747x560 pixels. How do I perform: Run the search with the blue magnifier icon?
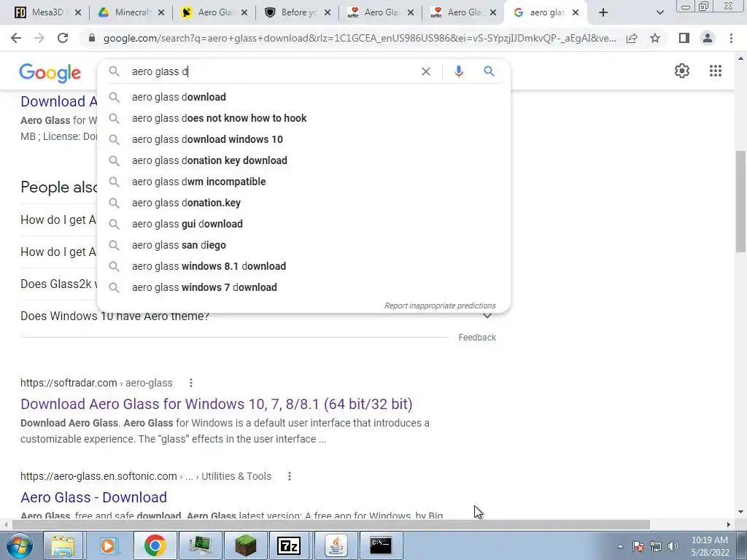[x=489, y=71]
